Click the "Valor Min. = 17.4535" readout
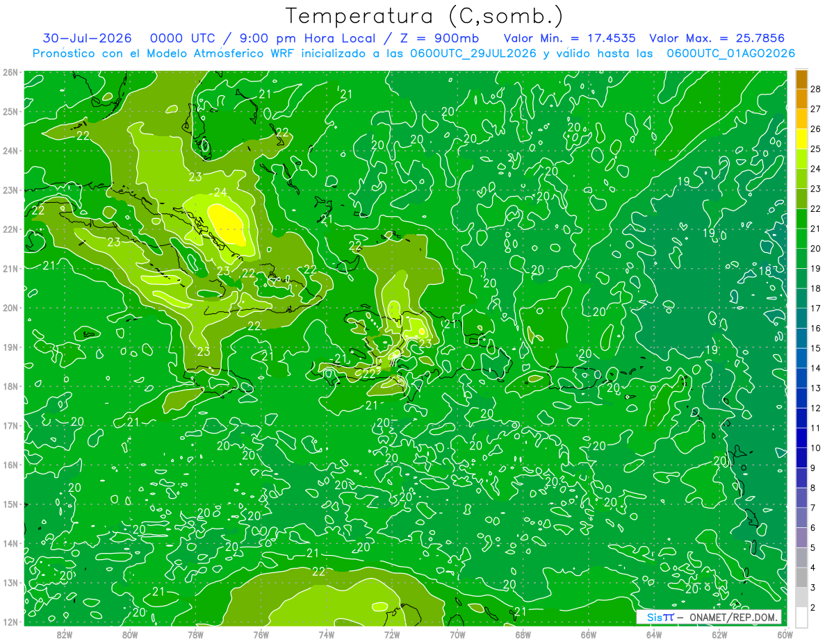 [x=569, y=38]
